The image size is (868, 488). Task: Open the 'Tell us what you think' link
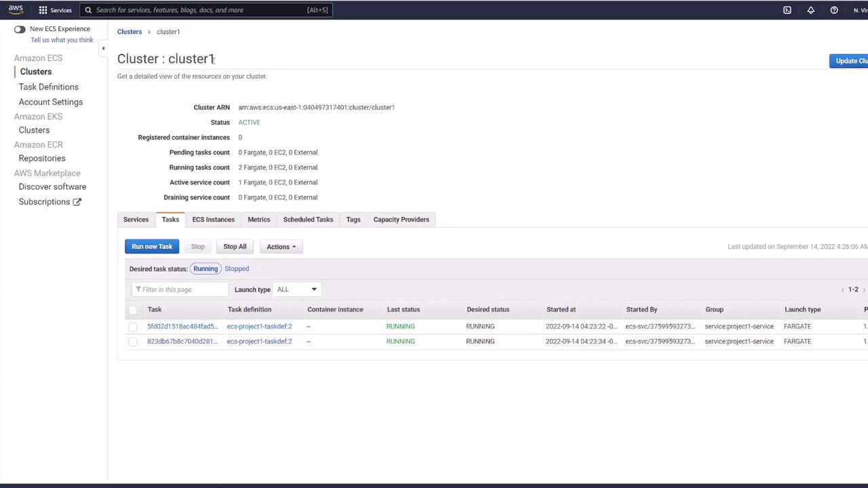click(62, 40)
